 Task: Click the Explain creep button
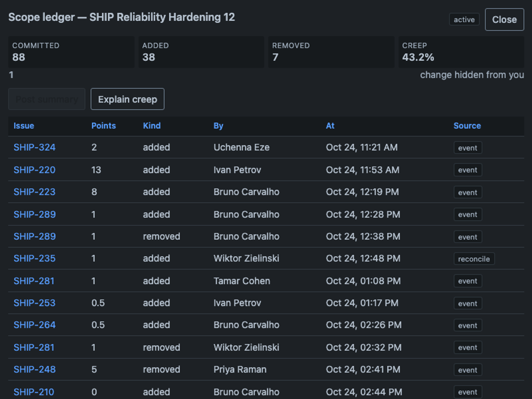point(128,99)
